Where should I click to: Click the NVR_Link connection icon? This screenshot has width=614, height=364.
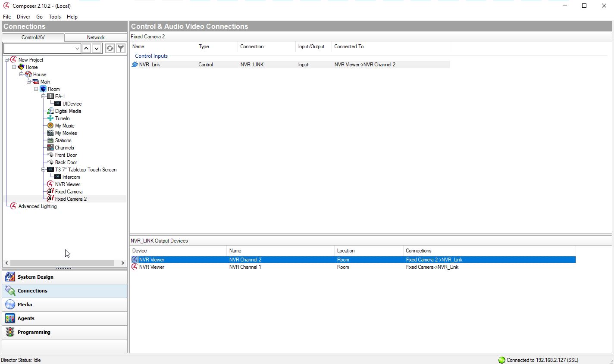pyautogui.click(x=135, y=65)
